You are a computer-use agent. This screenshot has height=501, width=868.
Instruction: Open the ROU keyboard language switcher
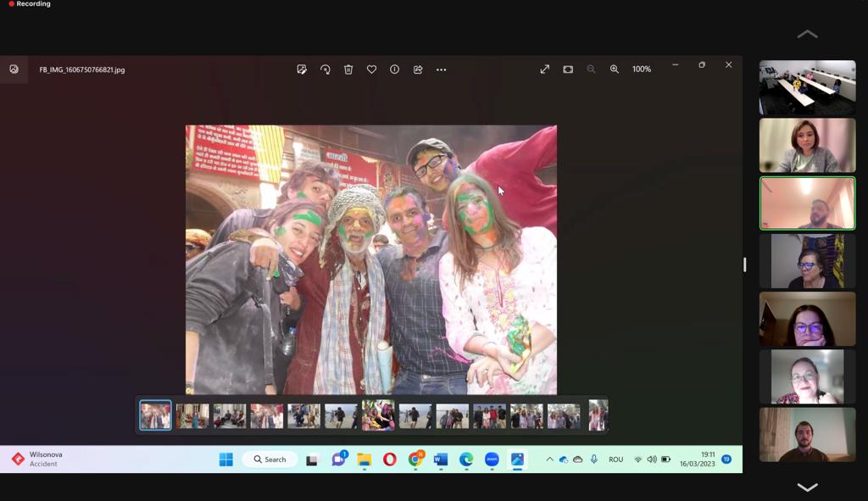point(615,459)
